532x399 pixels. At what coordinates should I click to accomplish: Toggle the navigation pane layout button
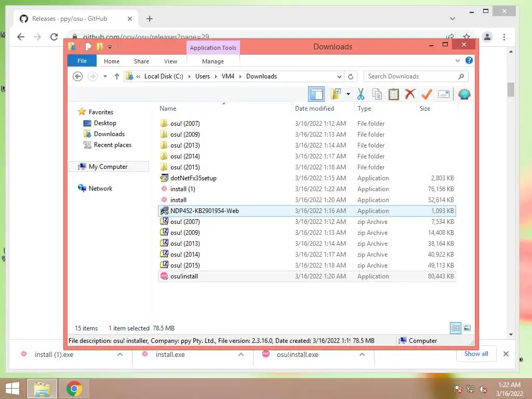point(316,94)
